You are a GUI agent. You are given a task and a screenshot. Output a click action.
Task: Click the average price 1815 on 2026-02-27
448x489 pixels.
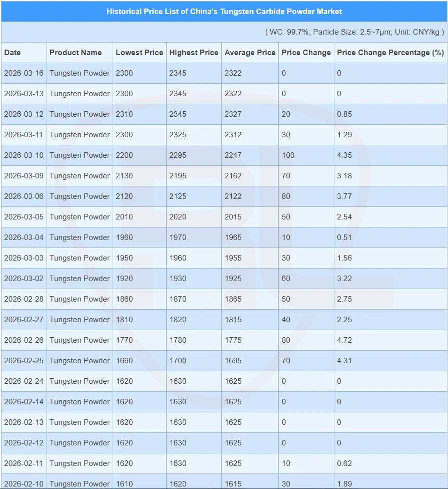(233, 320)
